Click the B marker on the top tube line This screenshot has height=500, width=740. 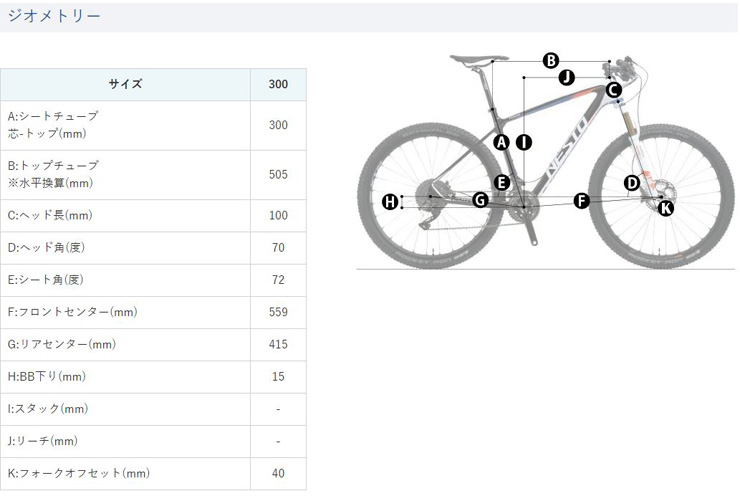pyautogui.click(x=551, y=61)
